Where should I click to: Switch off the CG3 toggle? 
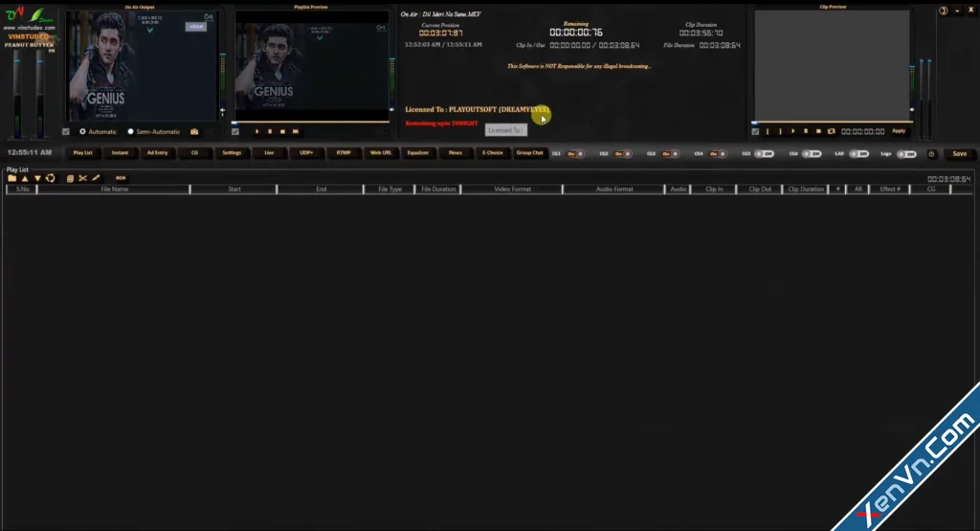coord(671,154)
